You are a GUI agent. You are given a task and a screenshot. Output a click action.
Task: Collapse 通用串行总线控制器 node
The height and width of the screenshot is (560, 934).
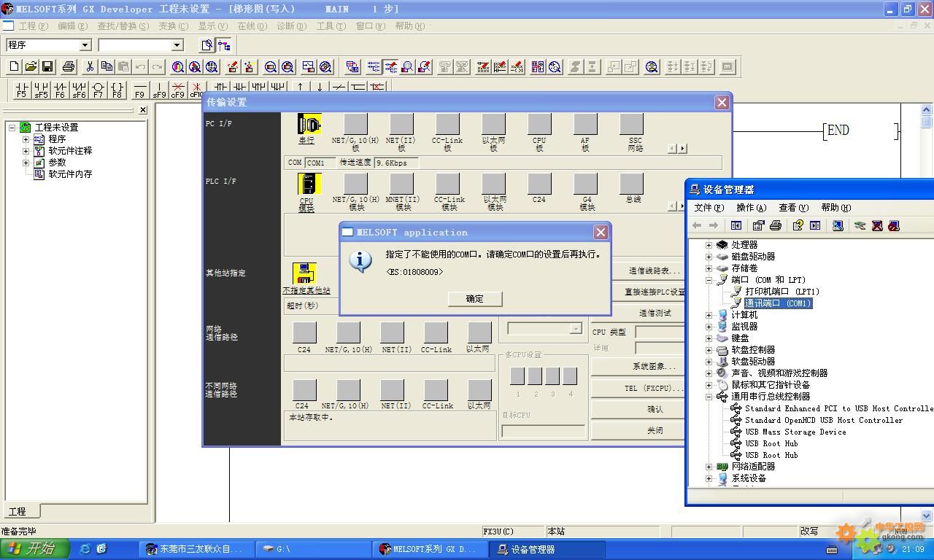709,397
